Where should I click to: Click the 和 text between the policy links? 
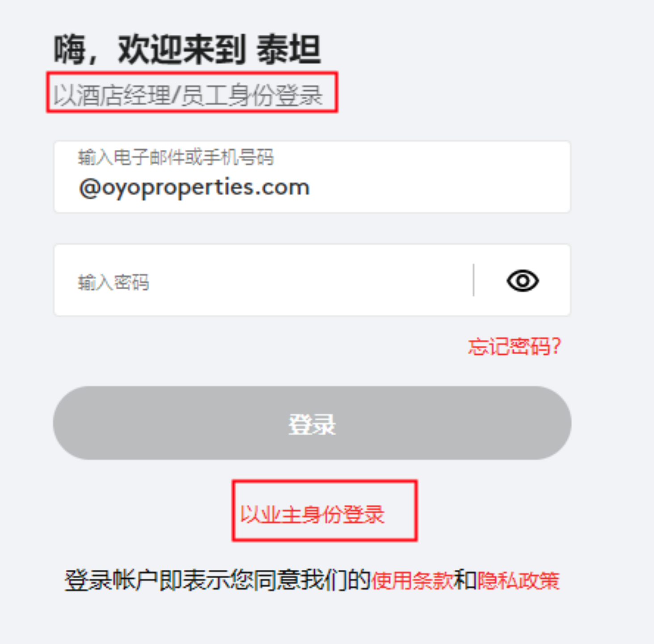tap(465, 580)
